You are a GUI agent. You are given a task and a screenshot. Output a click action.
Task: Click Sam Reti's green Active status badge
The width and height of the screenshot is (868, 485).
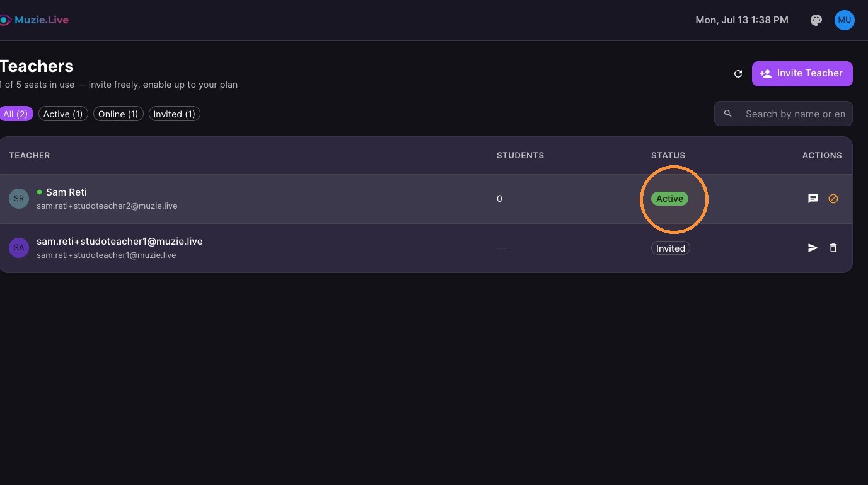point(669,199)
